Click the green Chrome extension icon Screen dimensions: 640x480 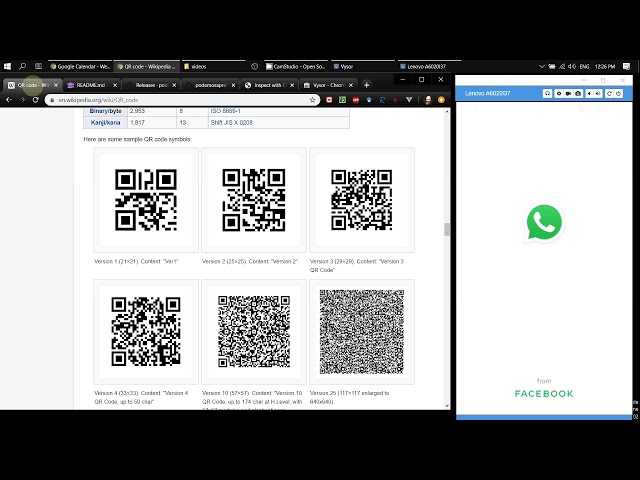tap(342, 100)
